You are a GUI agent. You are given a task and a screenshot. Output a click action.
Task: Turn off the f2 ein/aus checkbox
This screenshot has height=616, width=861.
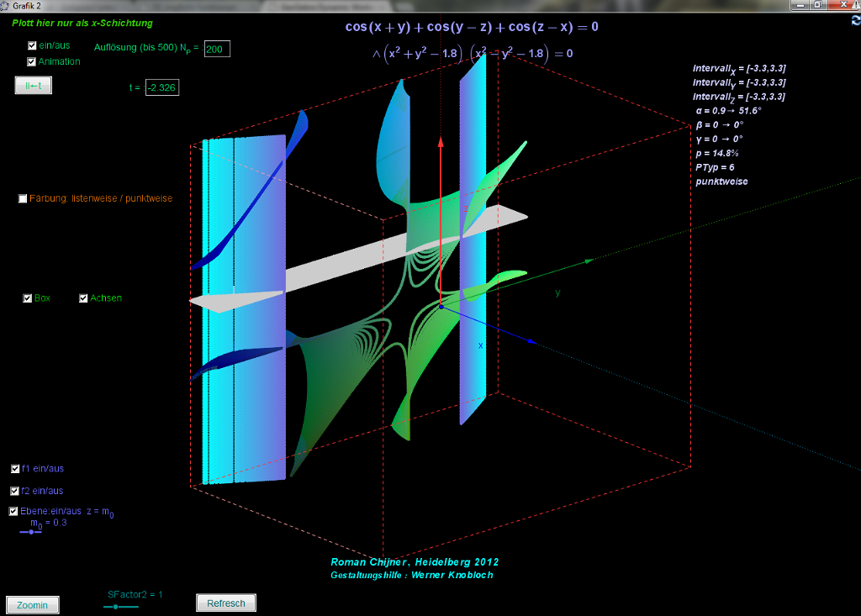coord(14,491)
